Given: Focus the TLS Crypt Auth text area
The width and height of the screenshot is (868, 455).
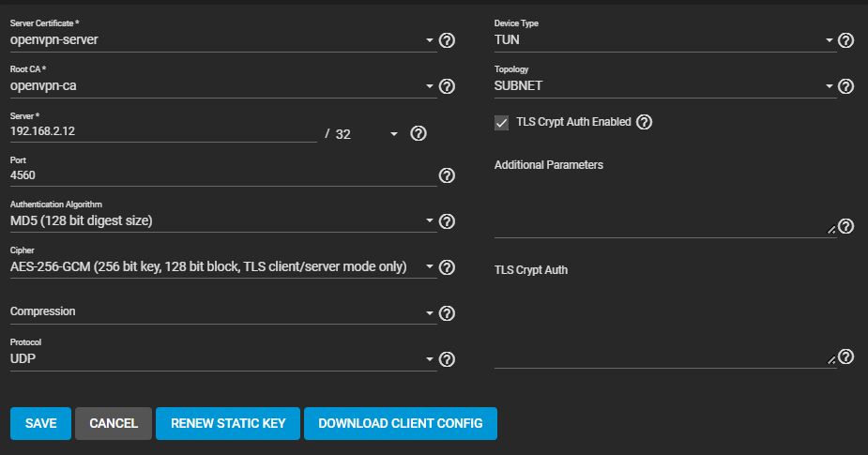Looking at the screenshot, I should 662,328.
